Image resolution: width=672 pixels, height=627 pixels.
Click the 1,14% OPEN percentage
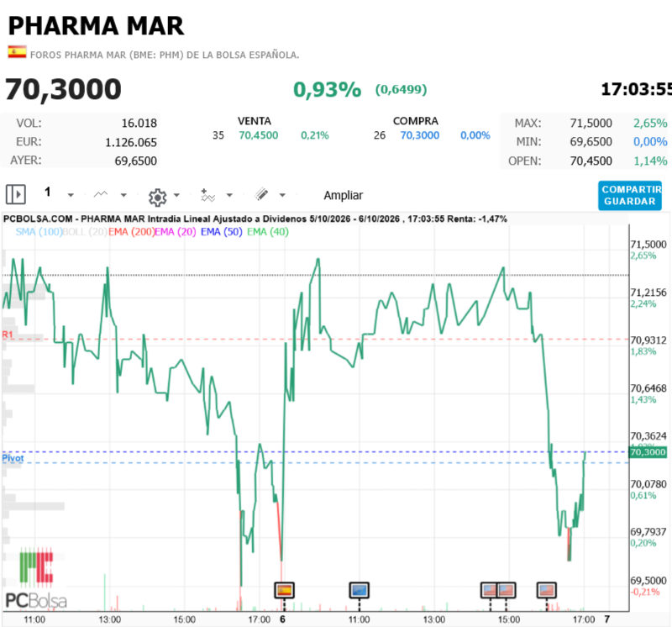pos(650,161)
